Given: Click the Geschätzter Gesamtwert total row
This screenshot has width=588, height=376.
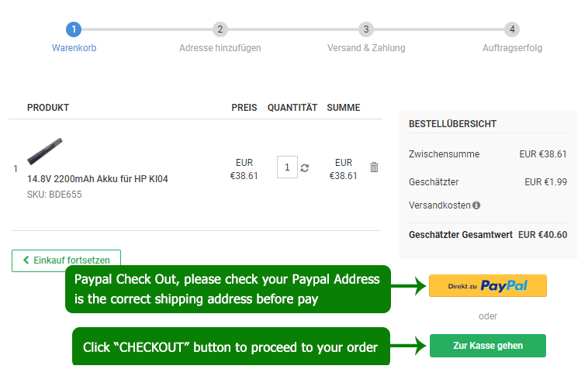Looking at the screenshot, I should [x=488, y=234].
